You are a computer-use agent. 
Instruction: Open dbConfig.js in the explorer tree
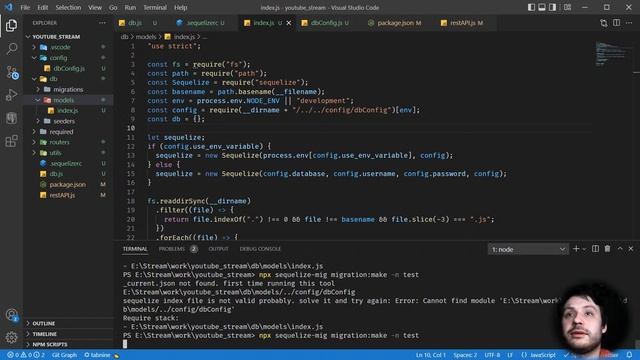pyautogui.click(x=69, y=69)
